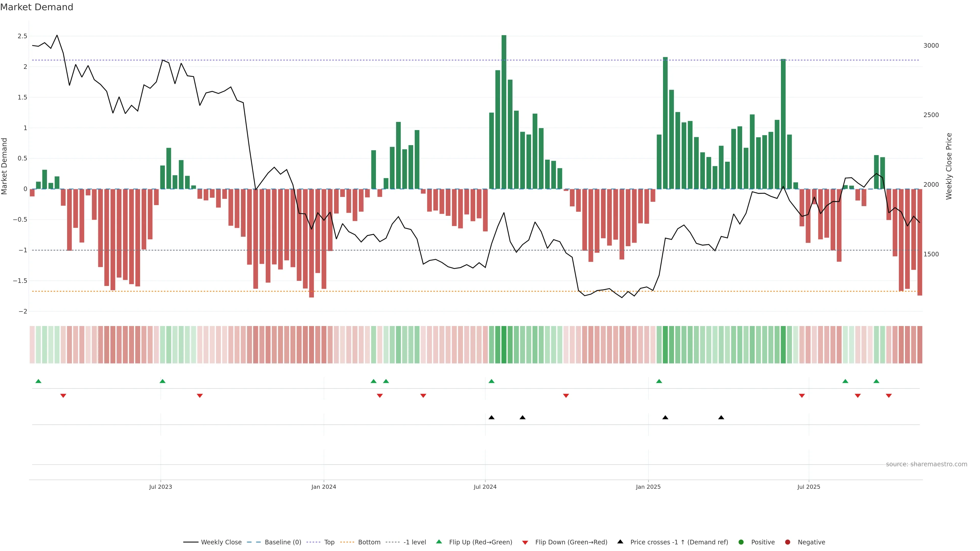Image resolution: width=980 pixels, height=551 pixels.
Task: Click the red Negative legend dot
Action: (788, 542)
